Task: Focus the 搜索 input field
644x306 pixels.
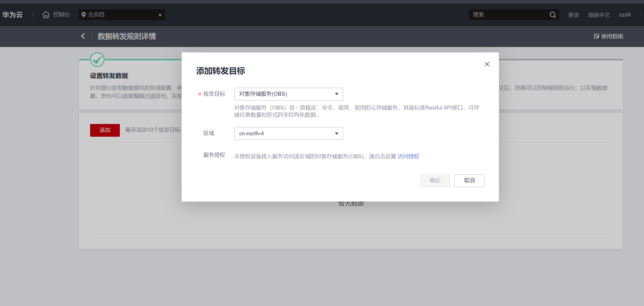Action: point(509,15)
